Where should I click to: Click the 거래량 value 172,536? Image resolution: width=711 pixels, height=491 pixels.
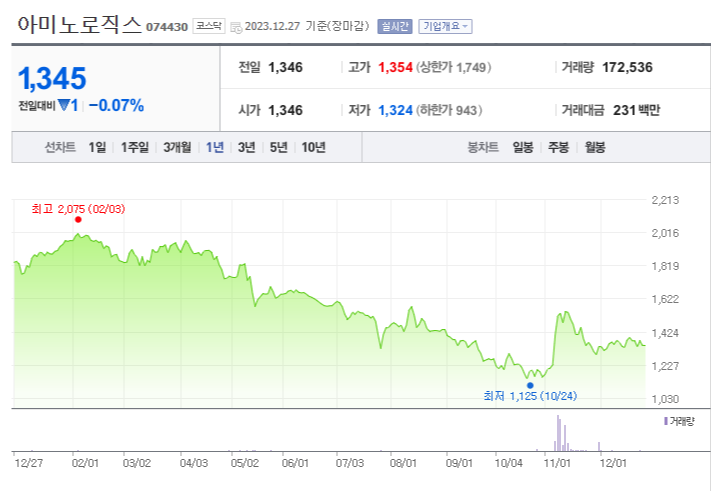(x=627, y=68)
